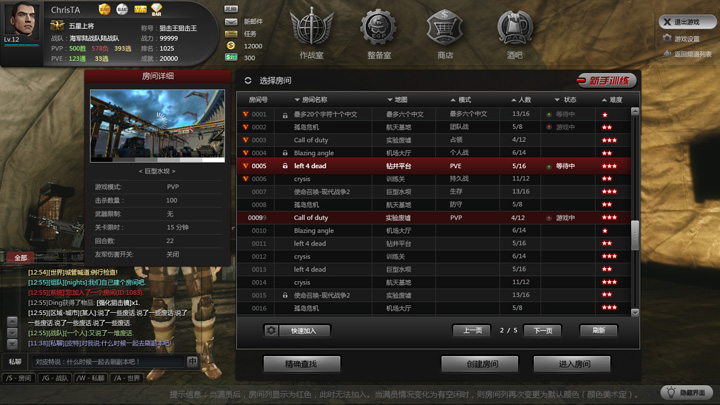Sort rooms by the 地图 column header
Viewport: 720px width, 405px height.
pos(398,100)
